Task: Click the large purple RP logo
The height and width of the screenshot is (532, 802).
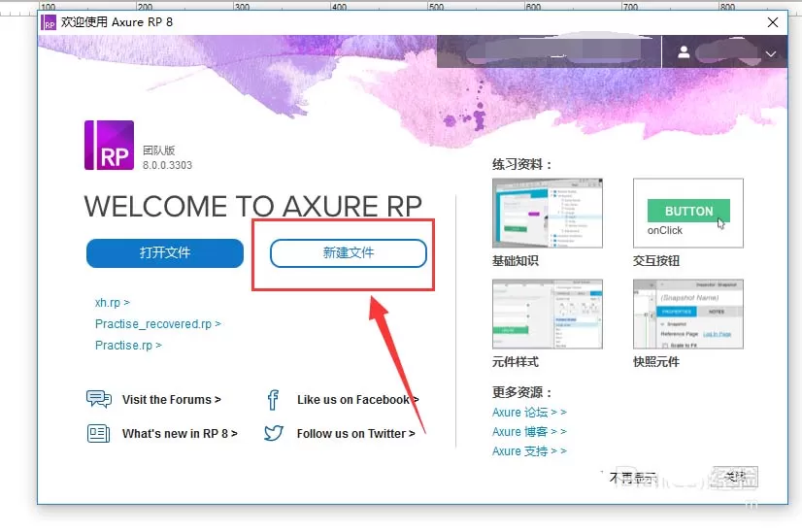Action: click(x=109, y=146)
